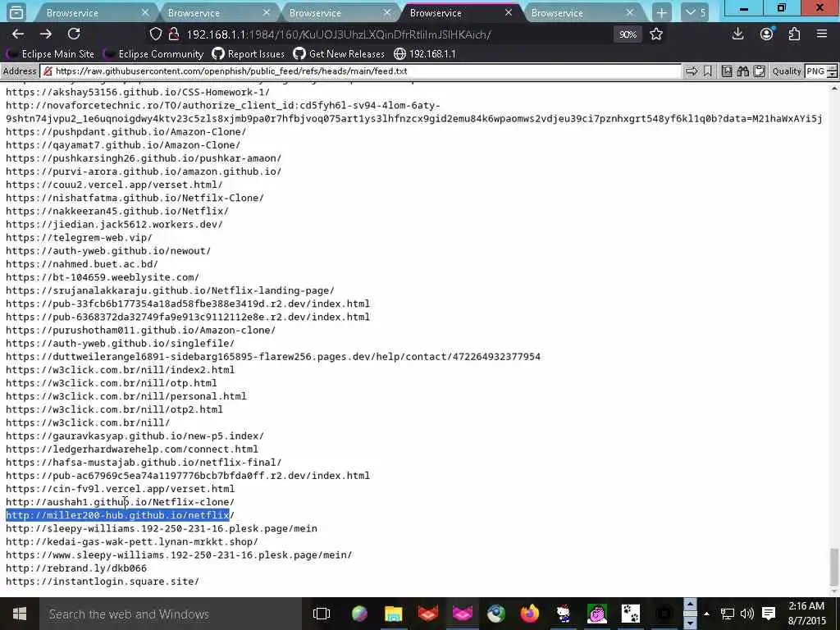This screenshot has width=840, height=630.
Task: Go back with the browser back arrow
Action: pos(18,34)
